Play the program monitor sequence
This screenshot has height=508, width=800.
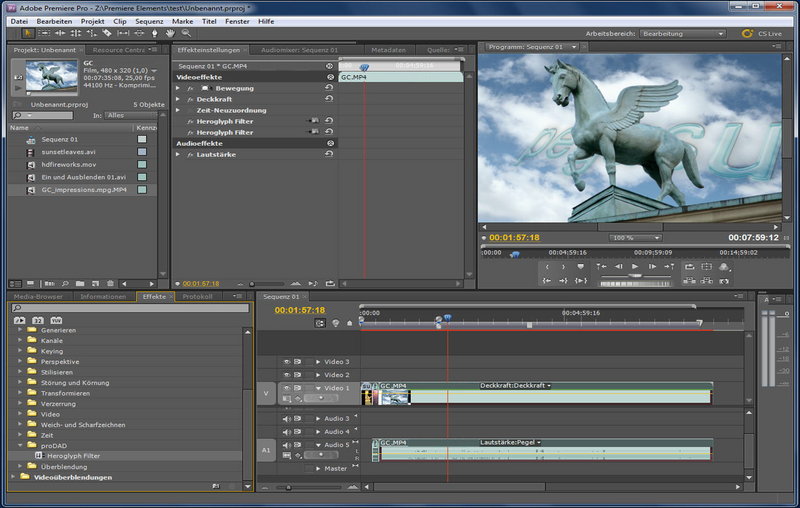[x=635, y=266]
